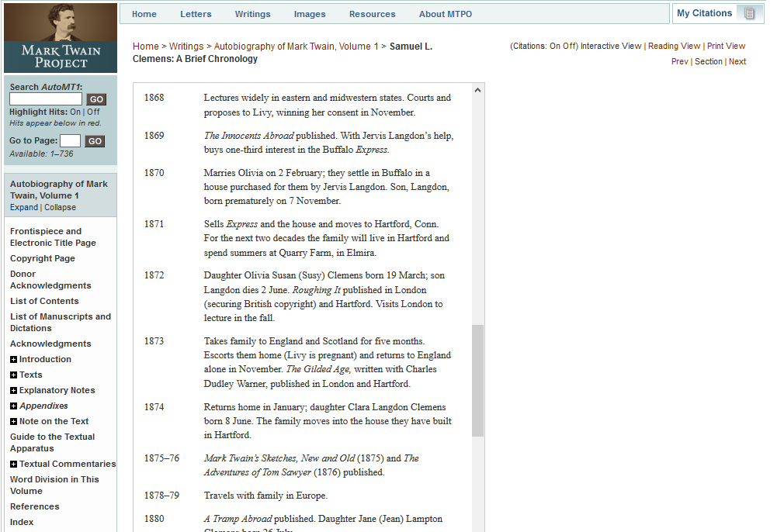Go to Next section
The height and width of the screenshot is (532, 784).
point(737,61)
